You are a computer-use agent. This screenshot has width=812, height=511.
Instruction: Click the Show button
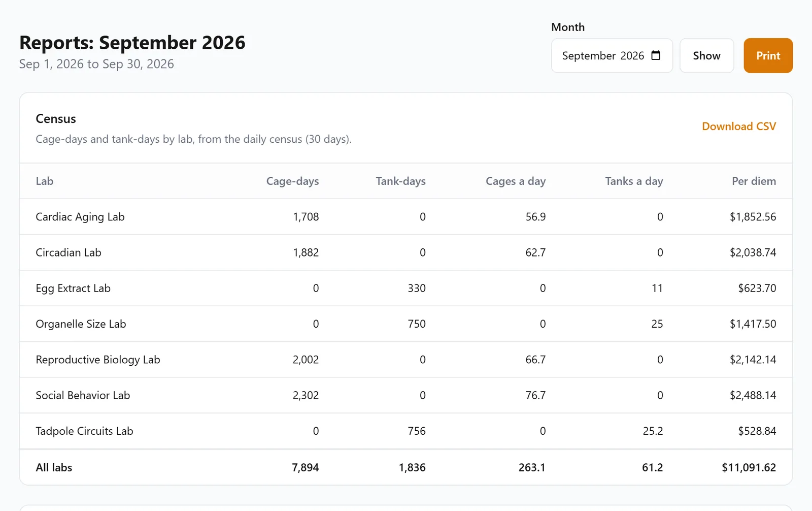[x=706, y=55]
